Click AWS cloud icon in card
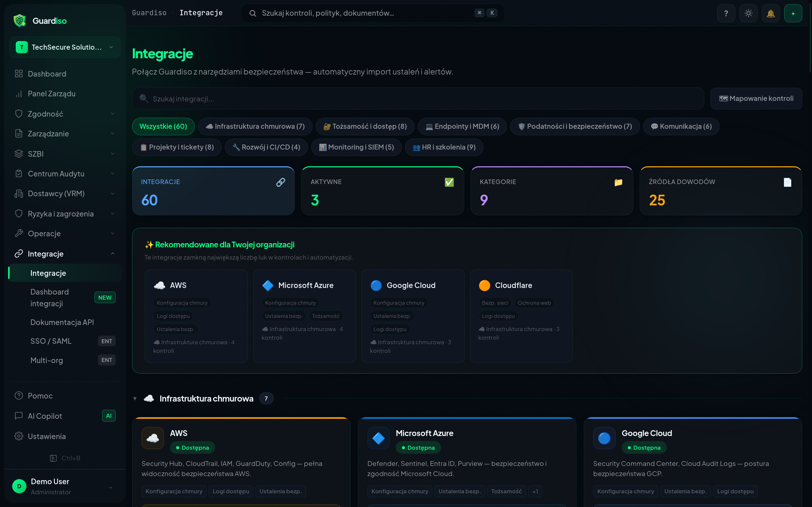The height and width of the screenshot is (507, 812). click(x=153, y=438)
